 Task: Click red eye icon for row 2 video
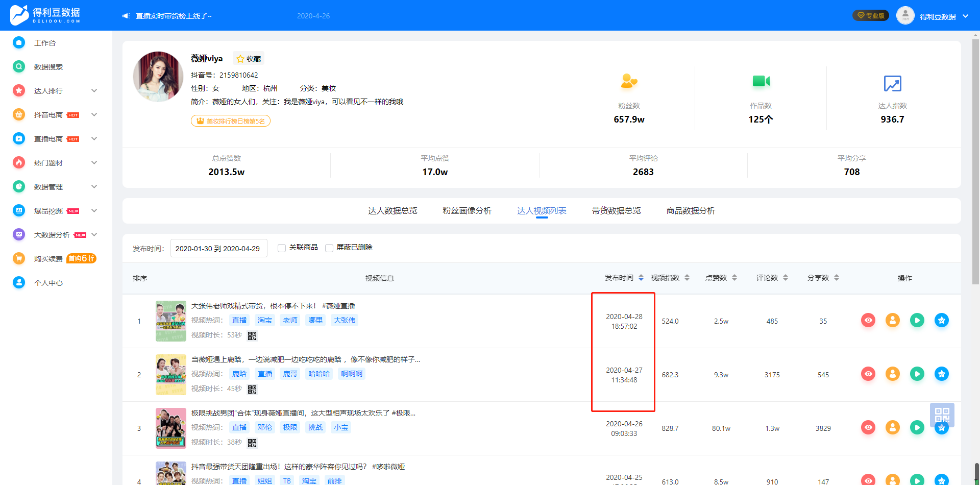[x=868, y=374]
